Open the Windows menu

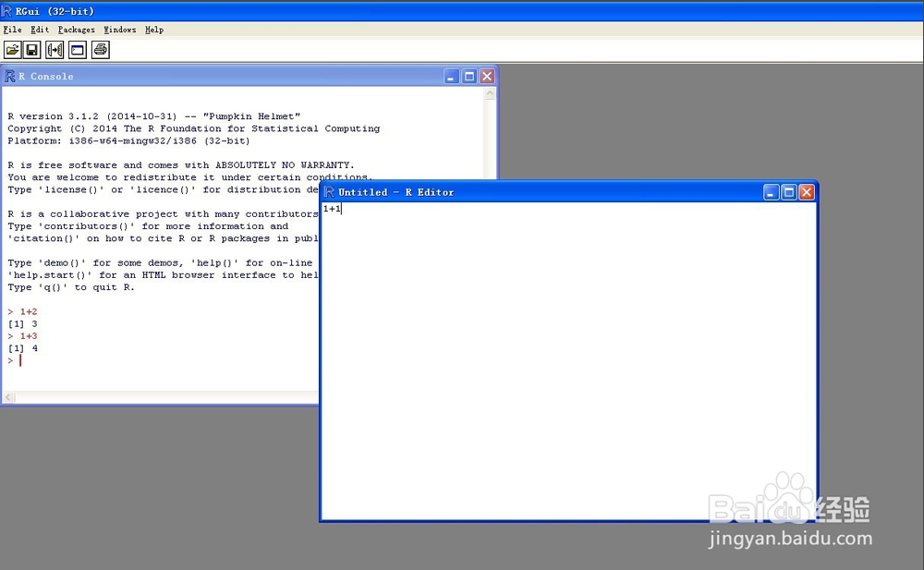tap(119, 30)
